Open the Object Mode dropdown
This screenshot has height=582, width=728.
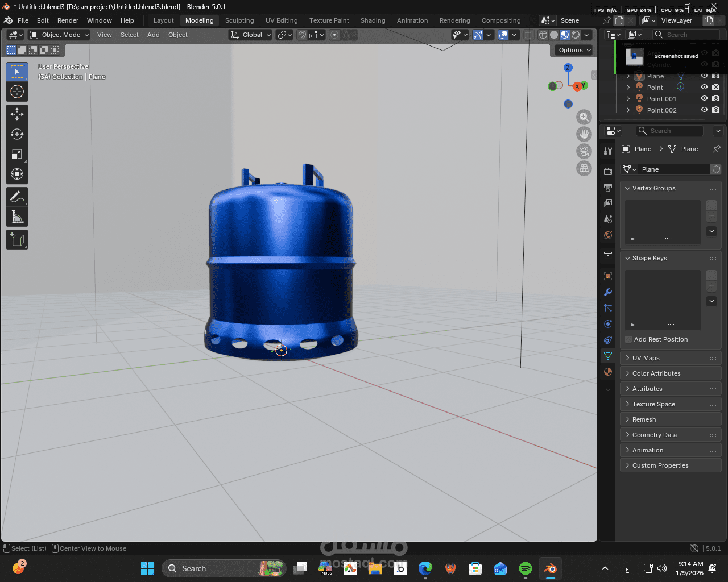coord(60,35)
